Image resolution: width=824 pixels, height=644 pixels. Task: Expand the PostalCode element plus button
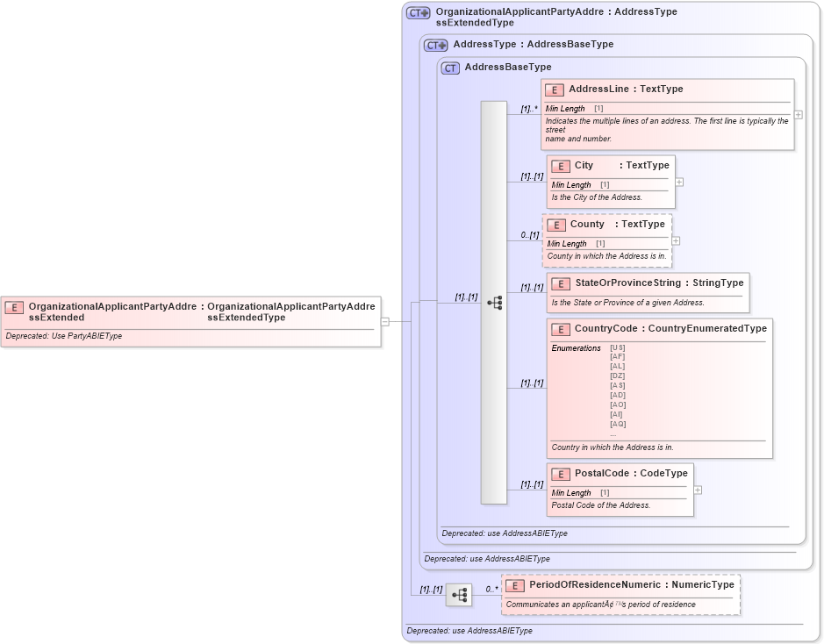coord(698,489)
